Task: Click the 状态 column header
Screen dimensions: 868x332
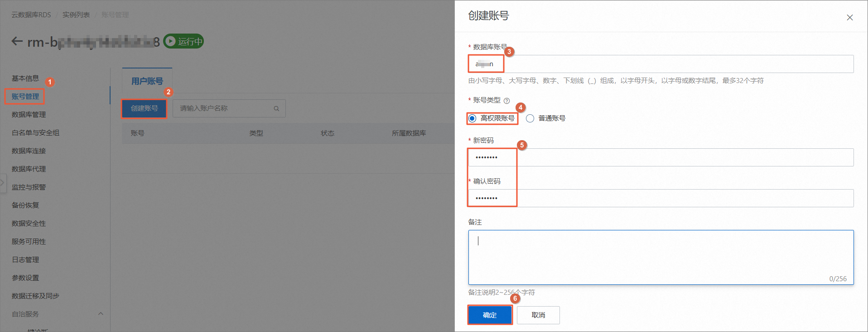Action: [x=328, y=133]
